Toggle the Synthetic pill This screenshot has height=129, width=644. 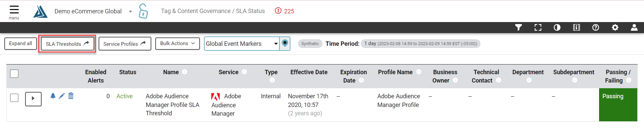pyautogui.click(x=310, y=43)
